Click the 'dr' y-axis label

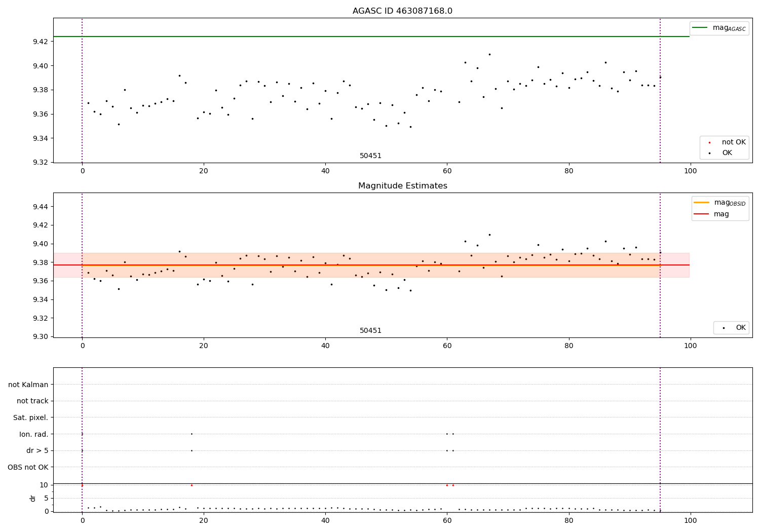tap(33, 498)
